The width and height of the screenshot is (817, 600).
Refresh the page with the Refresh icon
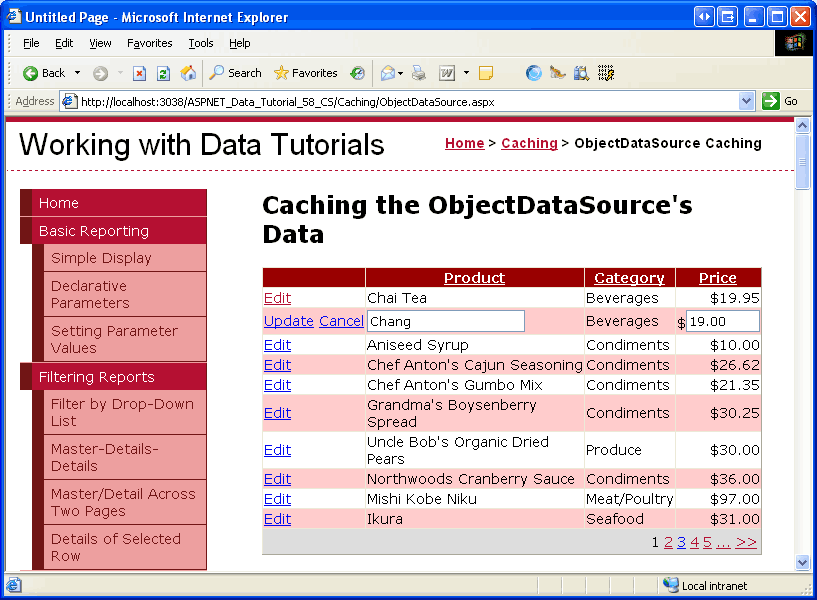coord(163,73)
